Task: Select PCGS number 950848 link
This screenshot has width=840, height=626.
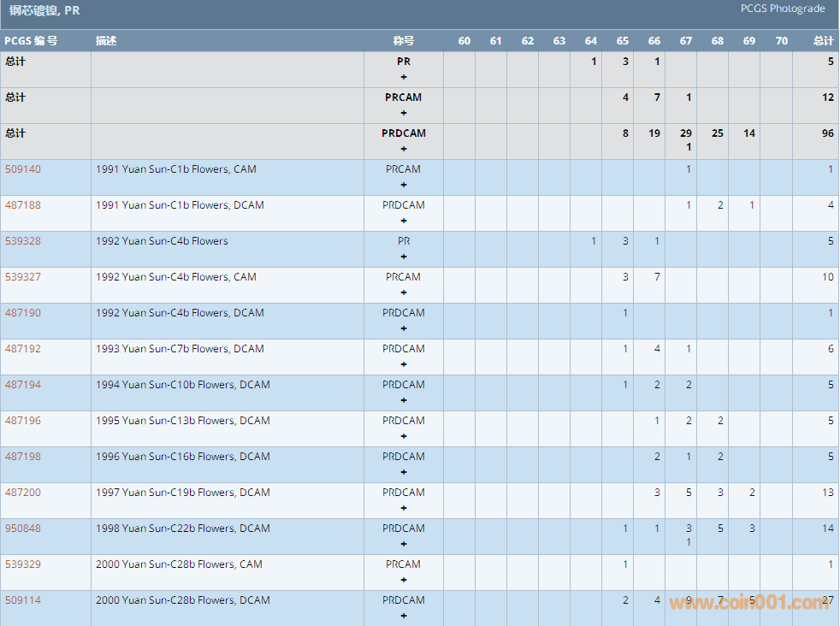Action: (x=23, y=529)
